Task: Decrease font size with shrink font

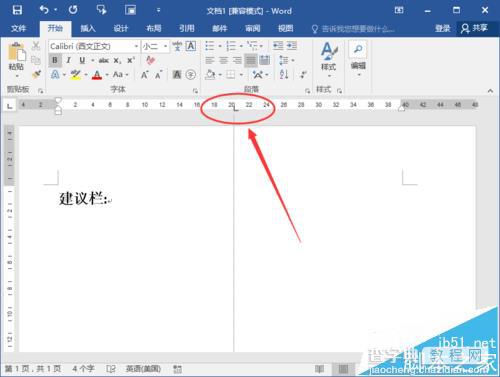Action: click(158, 75)
